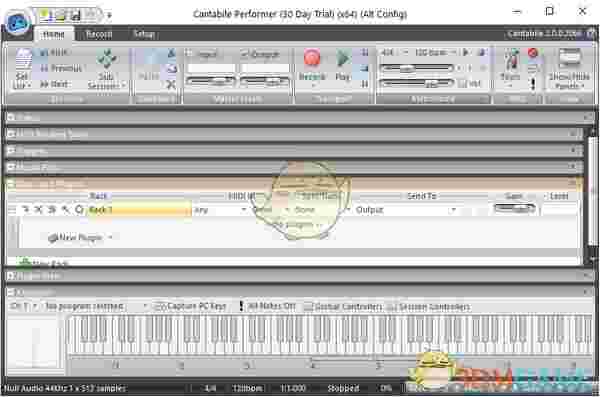Adjust the master Output level slider
This screenshot has height=397, width=600.
(265, 81)
